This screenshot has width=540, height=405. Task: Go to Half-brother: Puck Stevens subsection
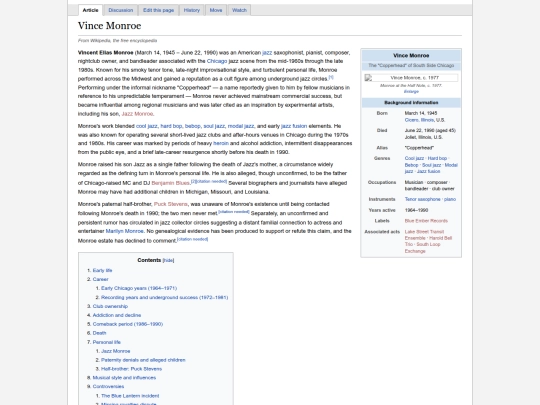pyautogui.click(x=131, y=369)
